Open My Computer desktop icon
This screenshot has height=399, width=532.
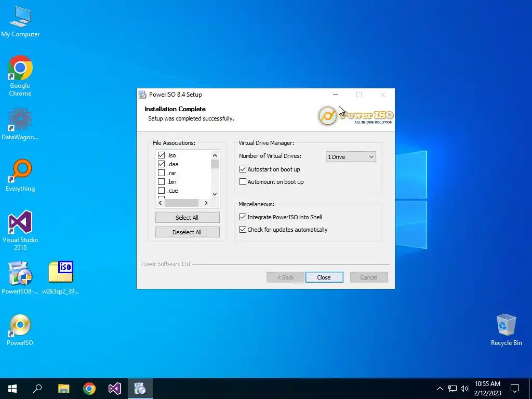20,21
